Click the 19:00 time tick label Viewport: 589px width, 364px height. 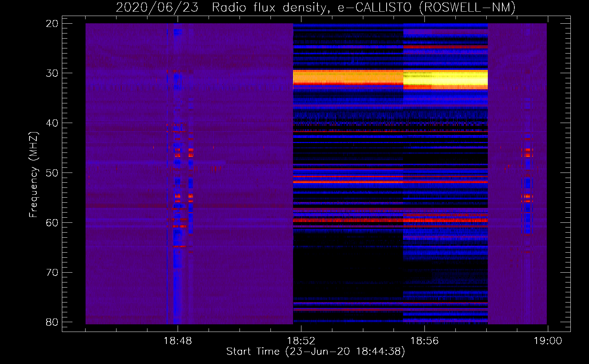point(548,341)
